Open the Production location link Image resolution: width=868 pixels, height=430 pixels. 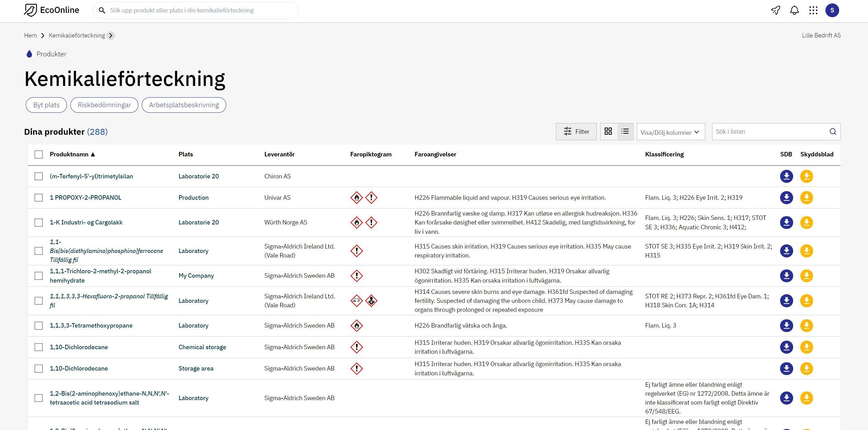tap(193, 198)
